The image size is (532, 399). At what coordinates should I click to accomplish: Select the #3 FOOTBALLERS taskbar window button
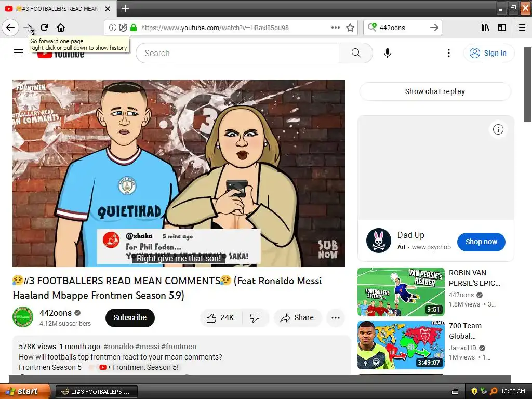96,392
